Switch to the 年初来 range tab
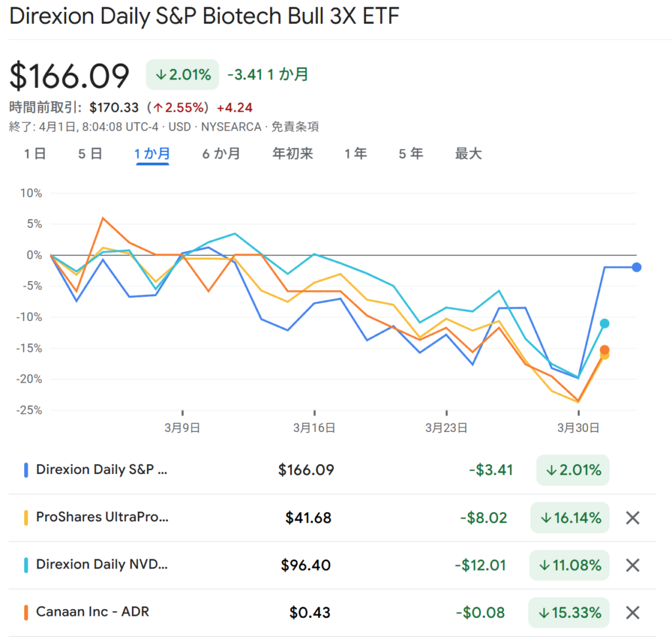672x642 pixels. (293, 154)
